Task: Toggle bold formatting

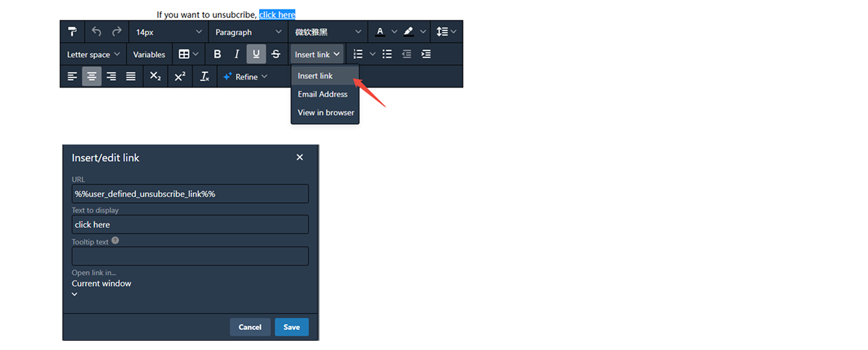Action: 217,54
